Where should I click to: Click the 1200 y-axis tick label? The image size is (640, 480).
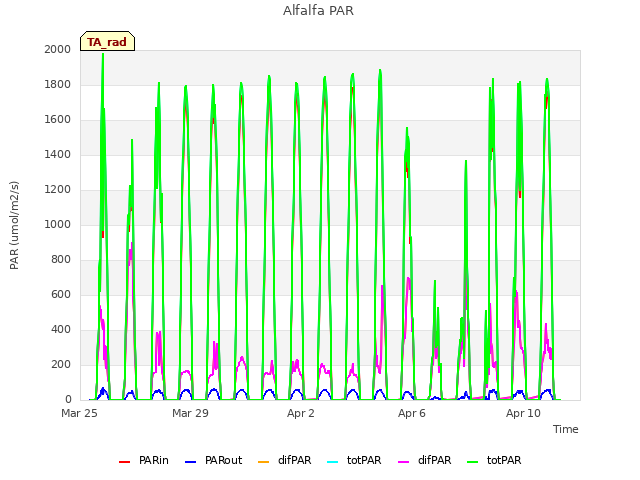coord(58,189)
